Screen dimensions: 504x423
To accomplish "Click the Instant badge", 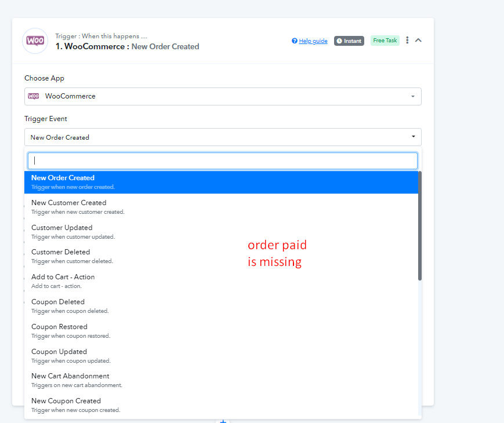I will tap(349, 41).
